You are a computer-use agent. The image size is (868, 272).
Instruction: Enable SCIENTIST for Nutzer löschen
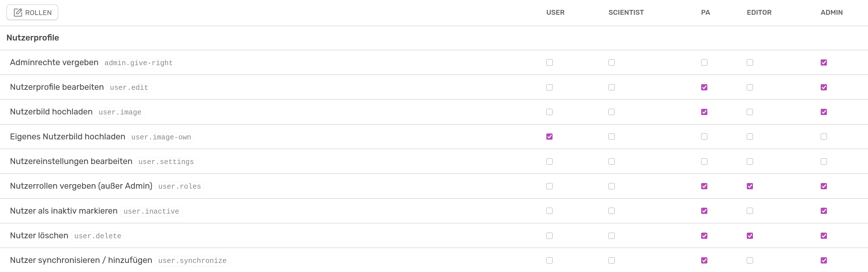tap(611, 236)
